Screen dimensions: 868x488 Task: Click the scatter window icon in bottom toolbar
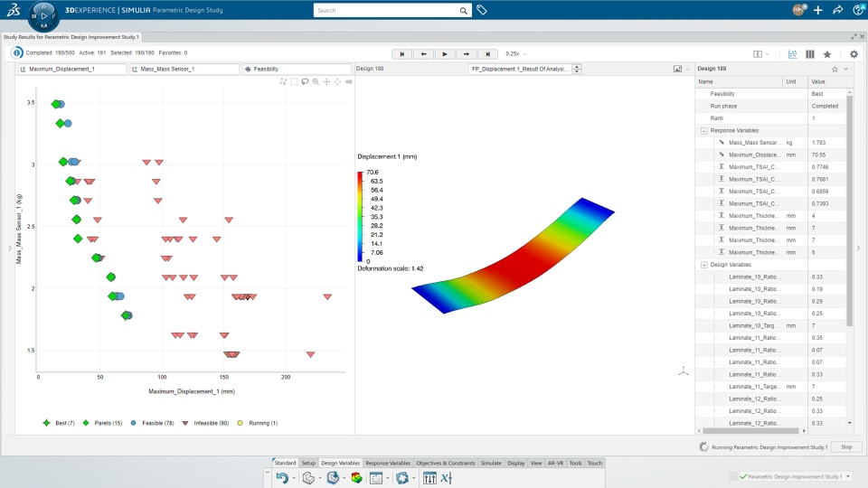click(376, 478)
